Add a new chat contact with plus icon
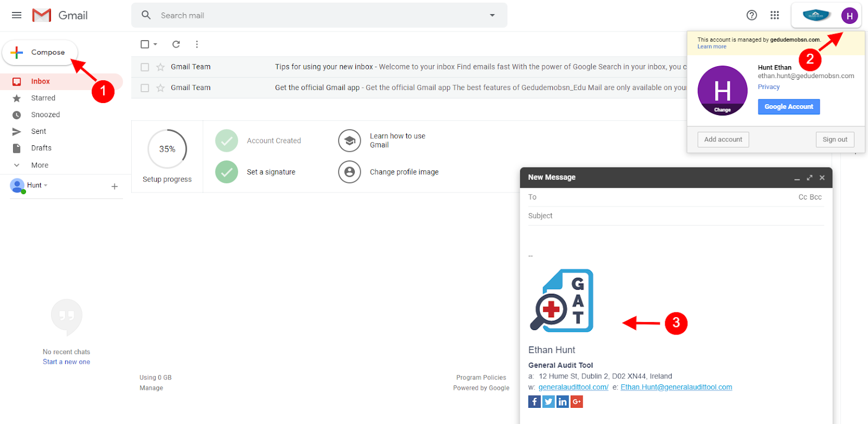868x424 pixels. click(114, 187)
